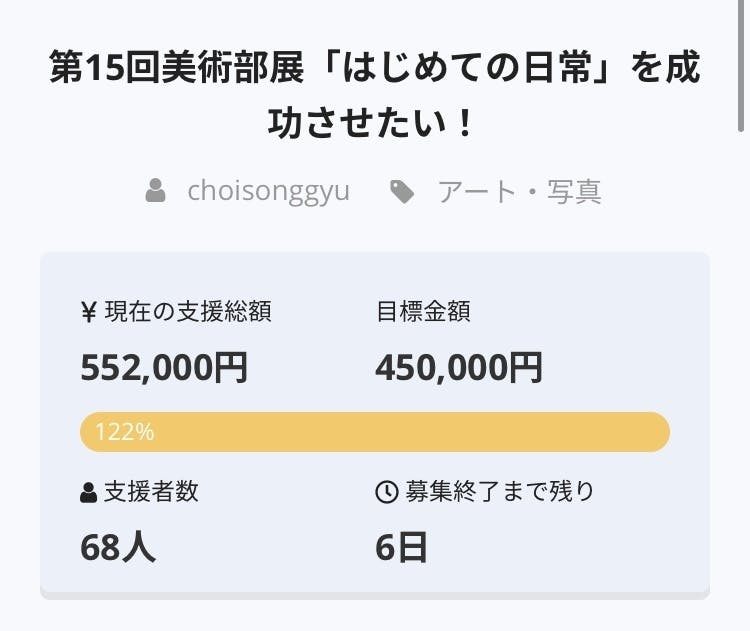Click the 支援者数 label
The image size is (750, 631).
[150, 492]
